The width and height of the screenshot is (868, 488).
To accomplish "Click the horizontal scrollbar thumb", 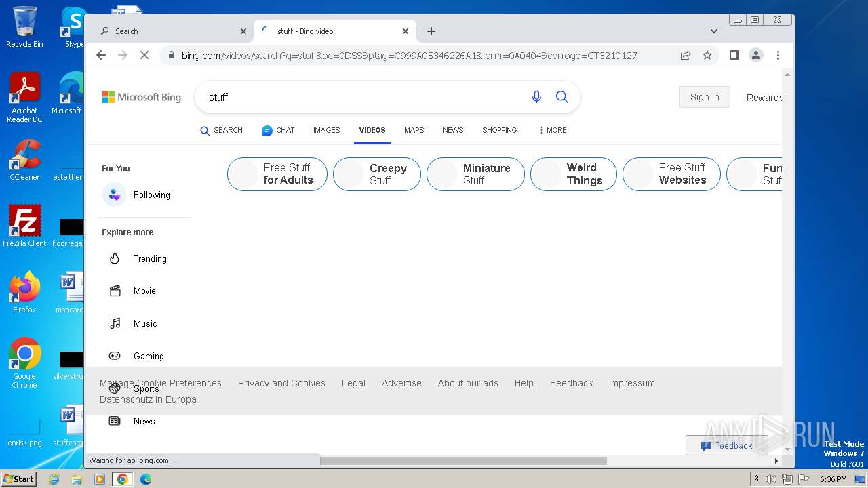I will [463, 461].
